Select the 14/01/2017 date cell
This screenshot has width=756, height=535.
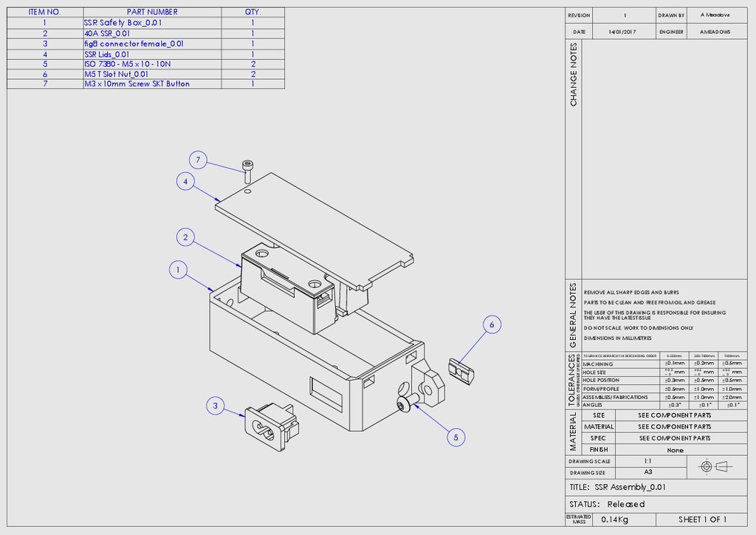[624, 33]
